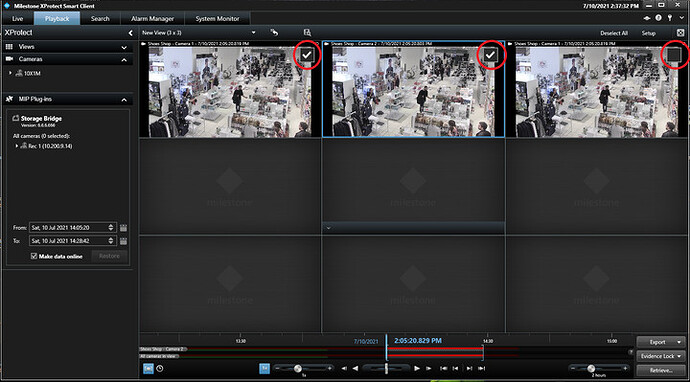Uncheck the first Camera 1 pane checkbox
690x382 pixels.
307,55
